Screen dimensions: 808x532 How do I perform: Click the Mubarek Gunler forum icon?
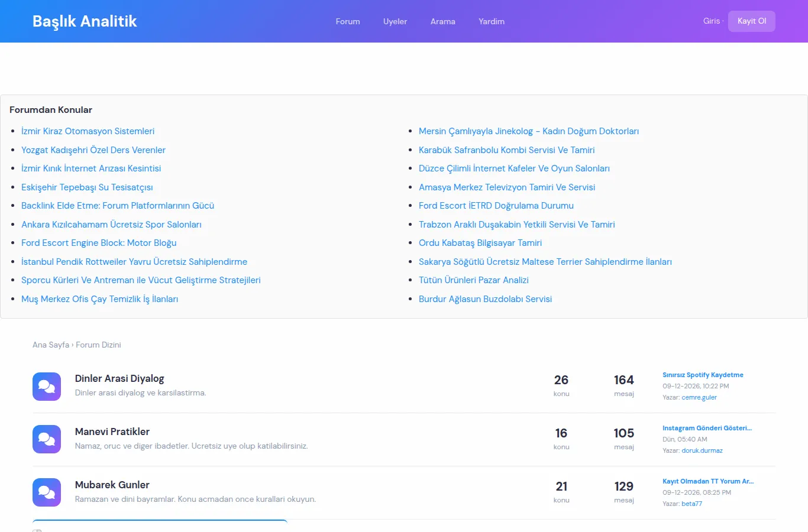coord(47,492)
